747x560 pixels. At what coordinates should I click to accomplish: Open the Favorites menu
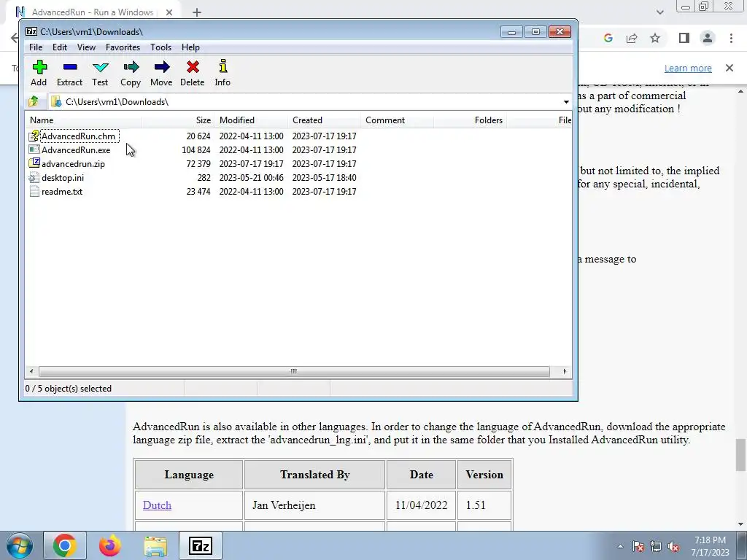tap(123, 47)
